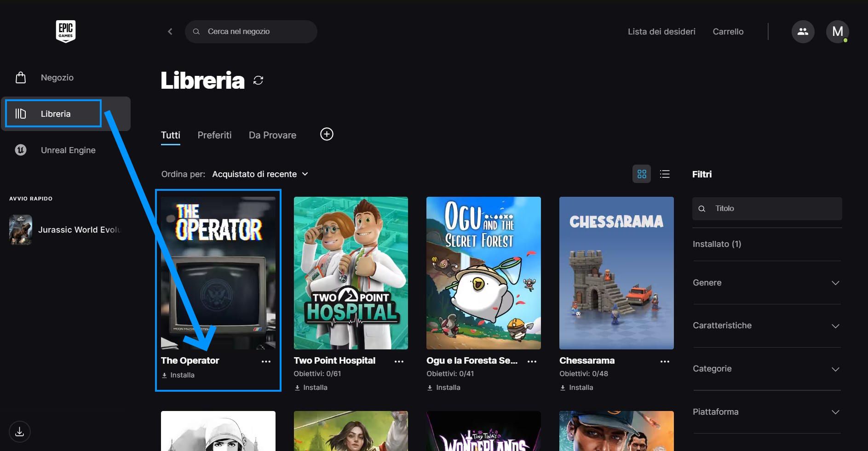Expand the Genere filter
Screen dimensions: 868x451
[767, 283]
